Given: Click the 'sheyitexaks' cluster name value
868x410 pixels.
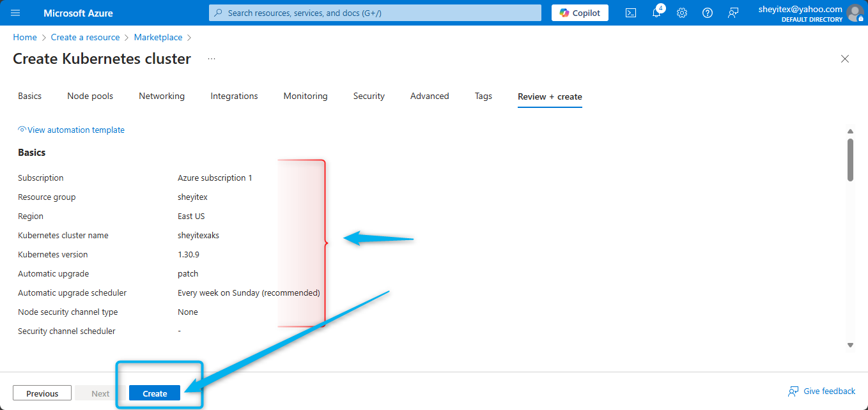Looking at the screenshot, I should pyautogui.click(x=198, y=236).
